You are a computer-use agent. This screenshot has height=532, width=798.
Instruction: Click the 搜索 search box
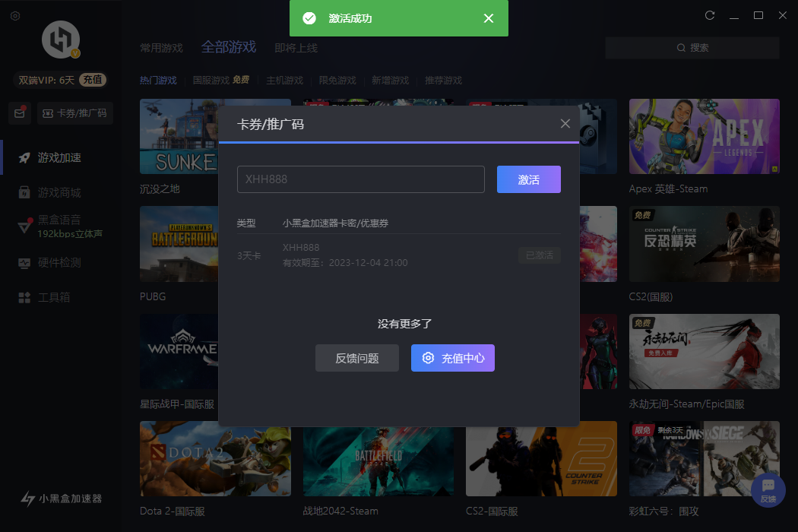point(692,48)
